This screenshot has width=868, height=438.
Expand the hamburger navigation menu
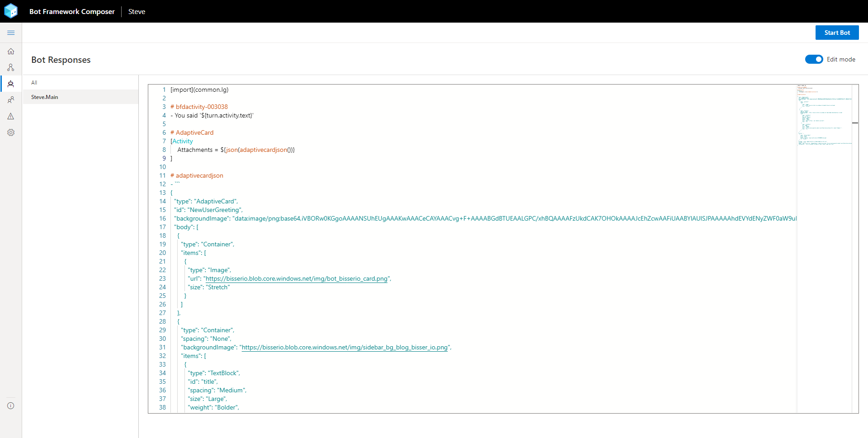coord(11,33)
